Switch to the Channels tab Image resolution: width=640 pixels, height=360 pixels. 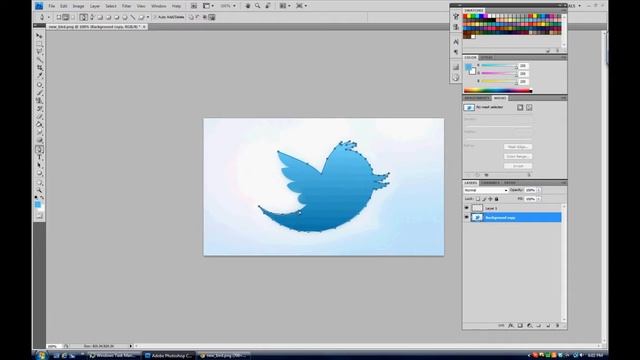point(490,183)
